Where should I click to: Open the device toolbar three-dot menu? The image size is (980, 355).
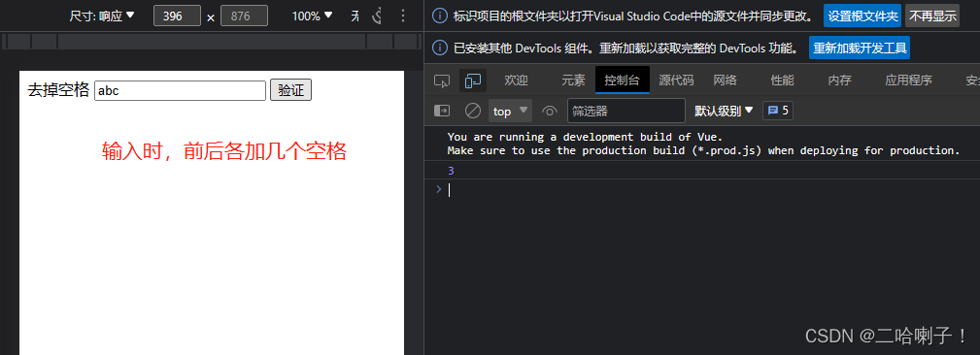pyautogui.click(x=402, y=16)
